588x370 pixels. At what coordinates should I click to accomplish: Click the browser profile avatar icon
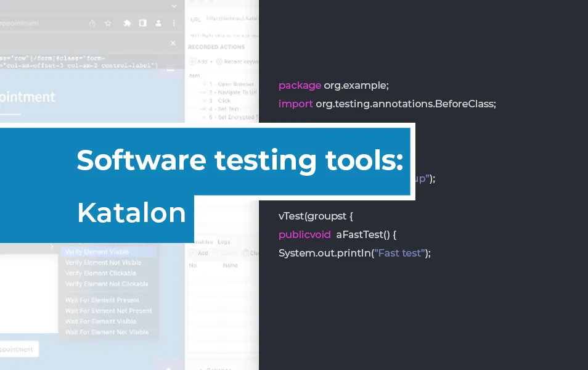[159, 22]
